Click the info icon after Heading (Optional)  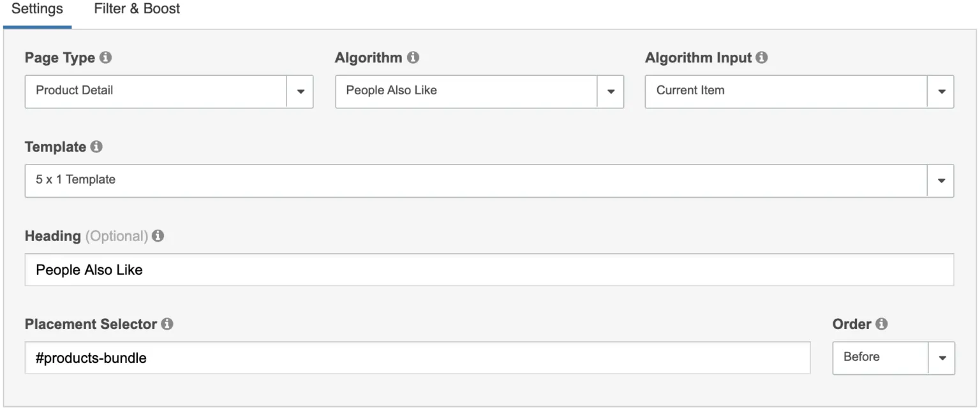(x=158, y=236)
